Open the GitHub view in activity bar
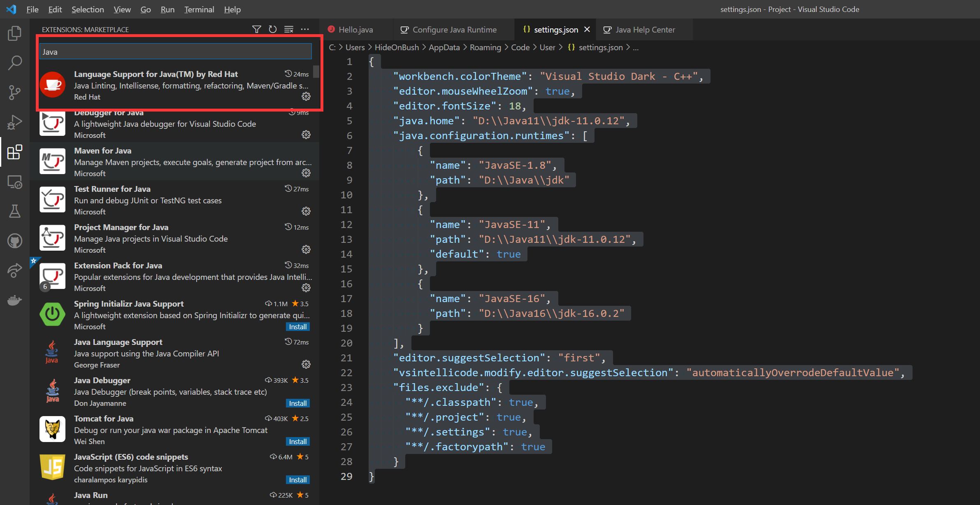 tap(15, 241)
